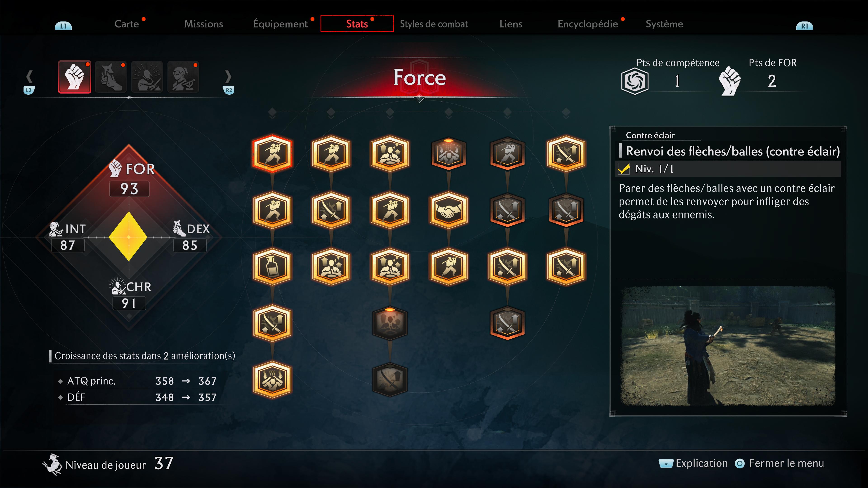Click the Contre éclair preview thumbnail
The height and width of the screenshot is (488, 868).
click(x=728, y=346)
